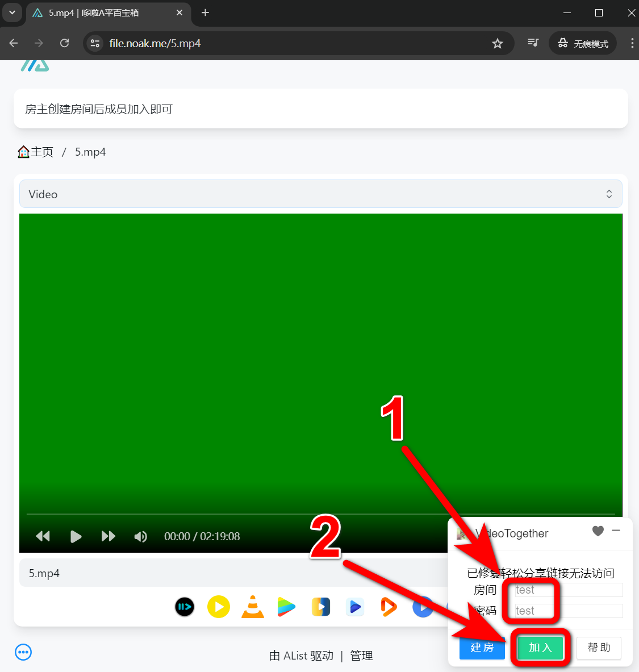Click the 房间 room name input field

click(x=568, y=590)
